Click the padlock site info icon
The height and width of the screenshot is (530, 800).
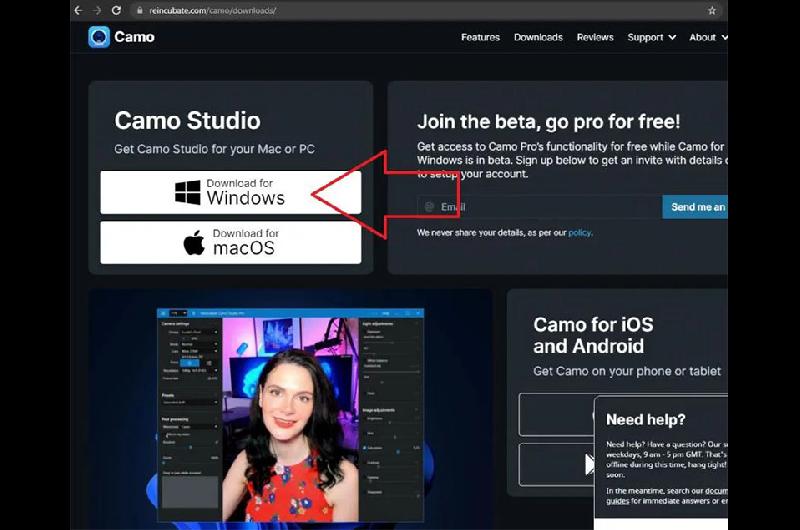click(x=139, y=10)
